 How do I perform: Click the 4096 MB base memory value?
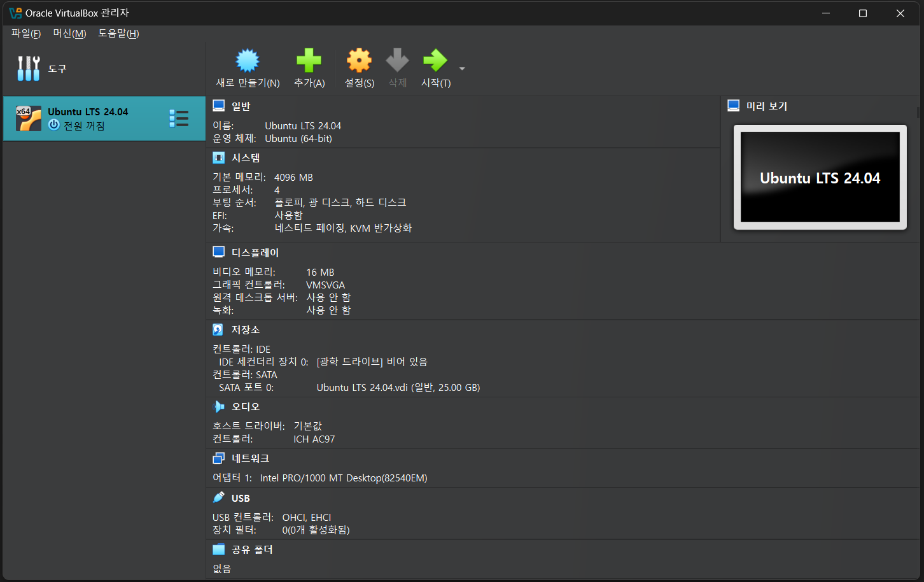[x=293, y=177]
